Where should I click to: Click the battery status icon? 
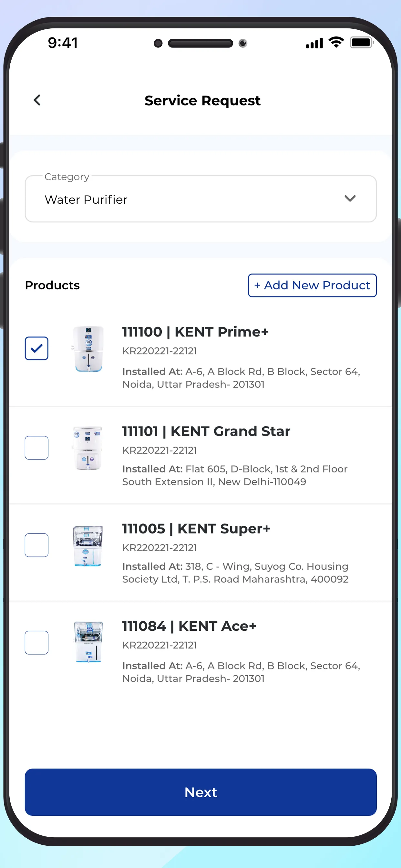pos(361,43)
